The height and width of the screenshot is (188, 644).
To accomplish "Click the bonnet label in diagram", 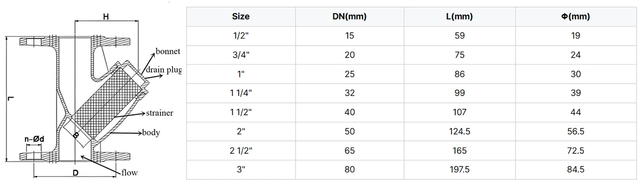I will click(x=167, y=52).
